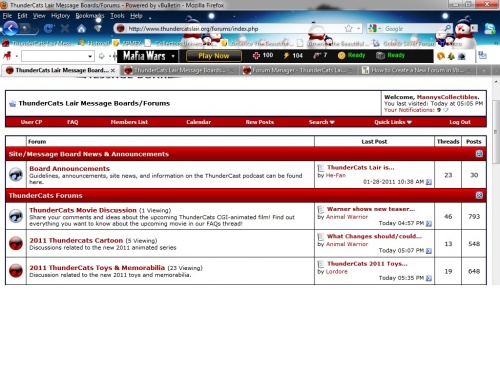Open the 2011 Thundercats Cartoon forum
This screenshot has width=500, height=375.
pos(76,240)
